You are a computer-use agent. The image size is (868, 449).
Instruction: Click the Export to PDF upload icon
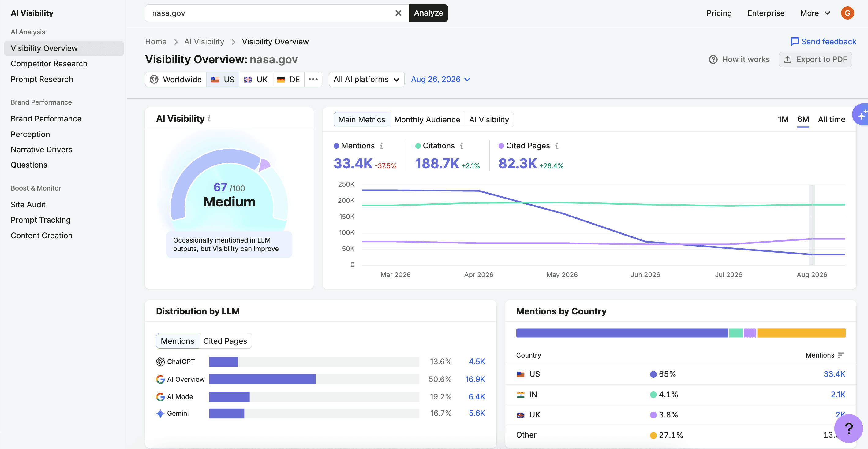click(x=788, y=60)
